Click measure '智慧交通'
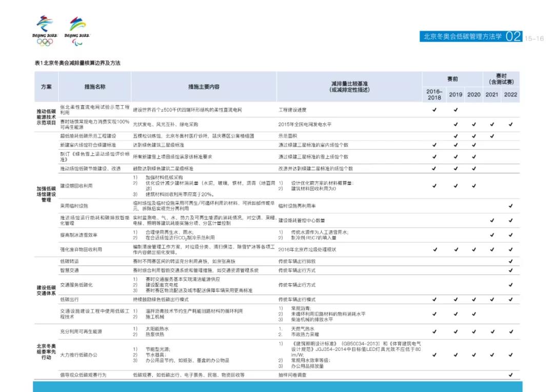 click(x=69, y=270)
